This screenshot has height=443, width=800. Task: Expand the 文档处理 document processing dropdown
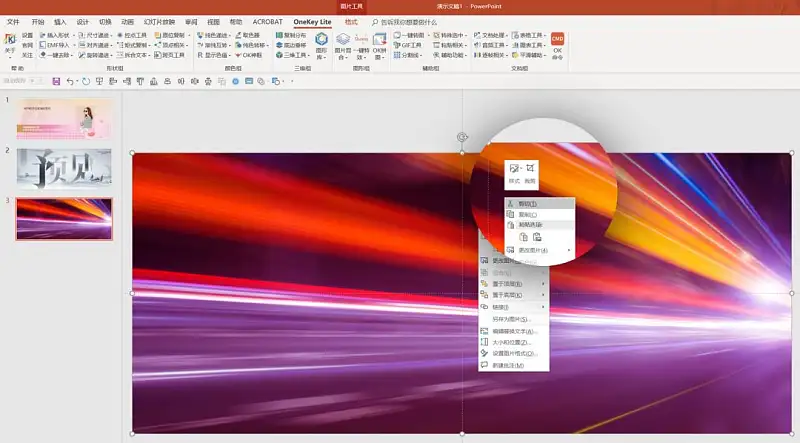coord(507,35)
